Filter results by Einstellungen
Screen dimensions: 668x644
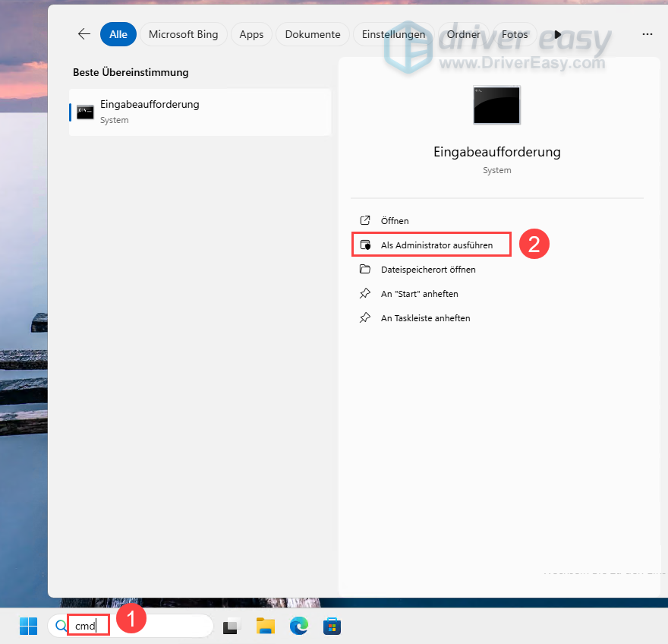394,34
